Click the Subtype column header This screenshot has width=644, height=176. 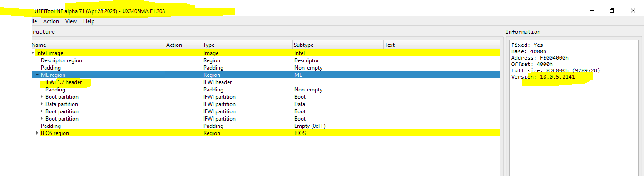pos(338,45)
